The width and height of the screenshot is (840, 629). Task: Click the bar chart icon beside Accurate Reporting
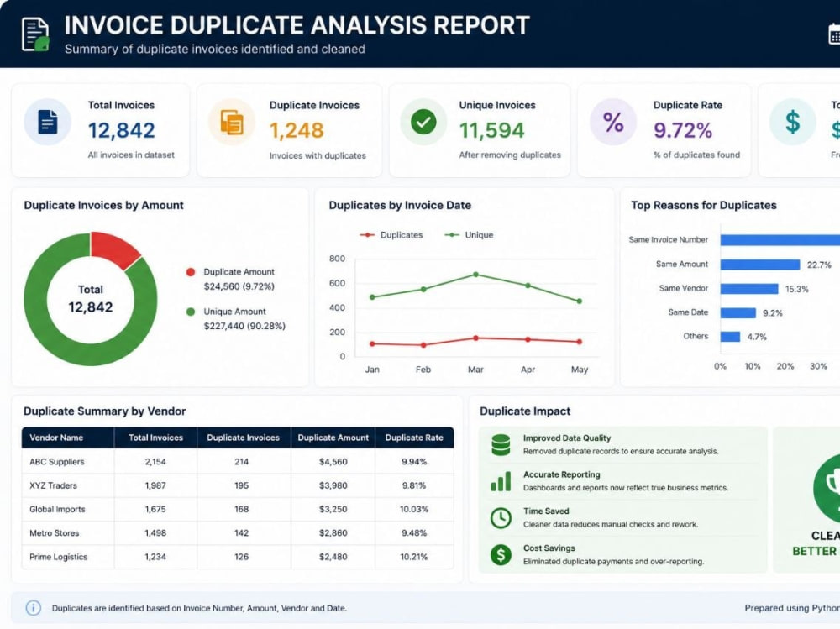[501, 481]
